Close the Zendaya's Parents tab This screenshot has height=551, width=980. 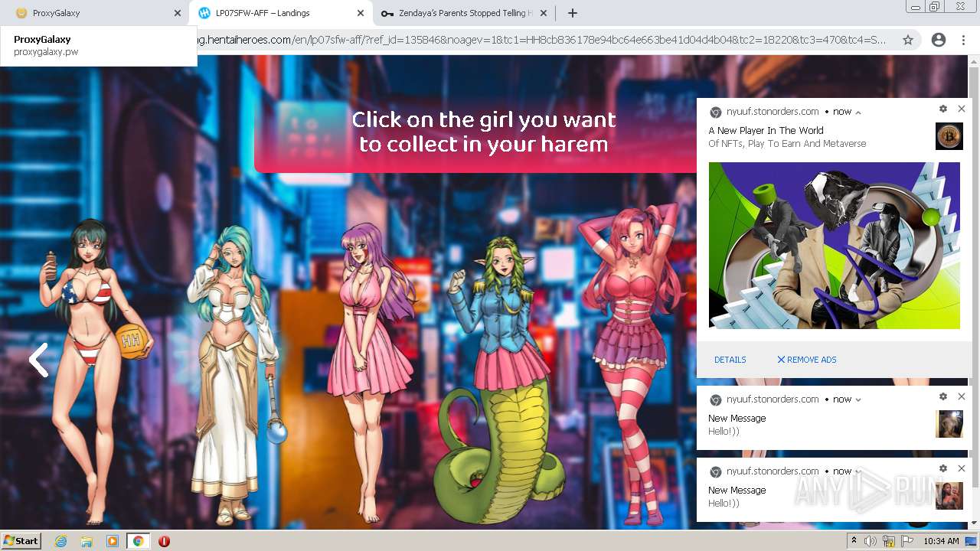[x=544, y=13]
